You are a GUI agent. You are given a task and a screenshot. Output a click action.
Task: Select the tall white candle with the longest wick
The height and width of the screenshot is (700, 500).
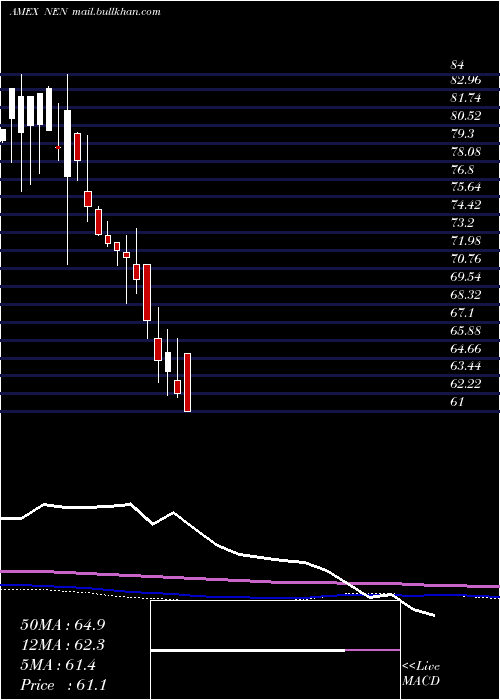(67, 169)
